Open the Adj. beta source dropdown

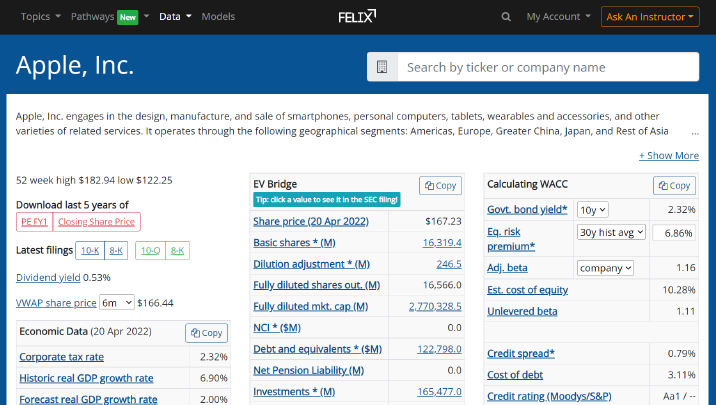[606, 268]
